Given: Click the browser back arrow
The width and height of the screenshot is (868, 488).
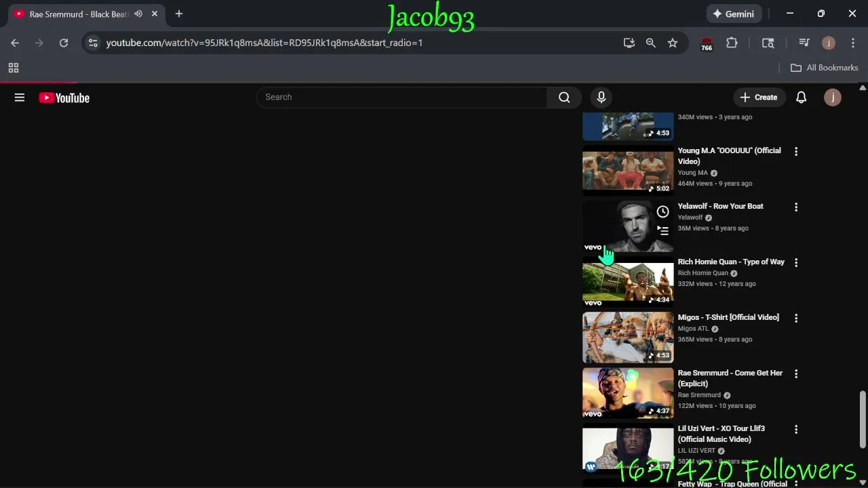Looking at the screenshot, I should [15, 43].
